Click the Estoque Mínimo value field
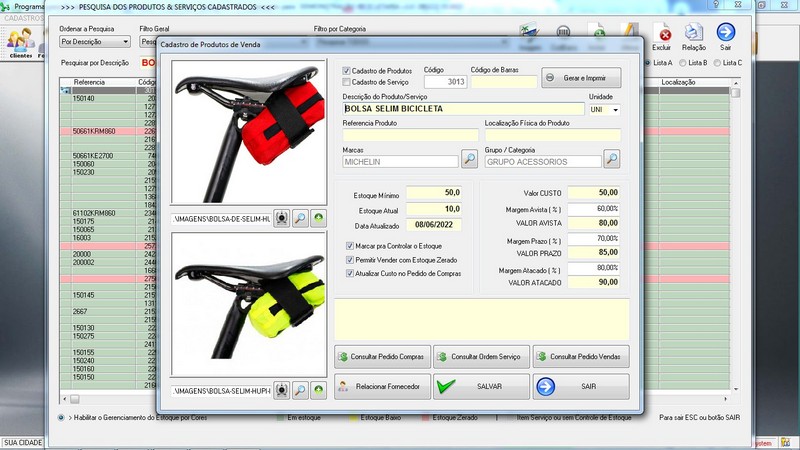Image resolution: width=800 pixels, height=450 pixels. click(x=434, y=193)
